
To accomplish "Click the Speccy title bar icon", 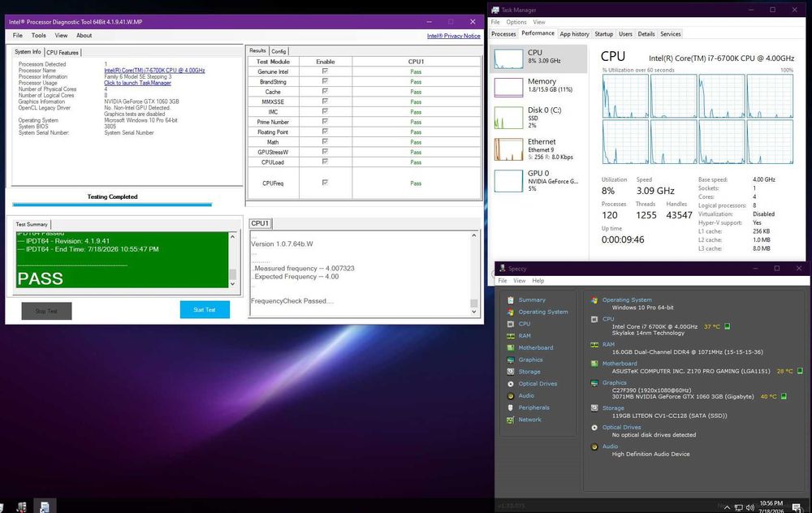I will [502, 268].
